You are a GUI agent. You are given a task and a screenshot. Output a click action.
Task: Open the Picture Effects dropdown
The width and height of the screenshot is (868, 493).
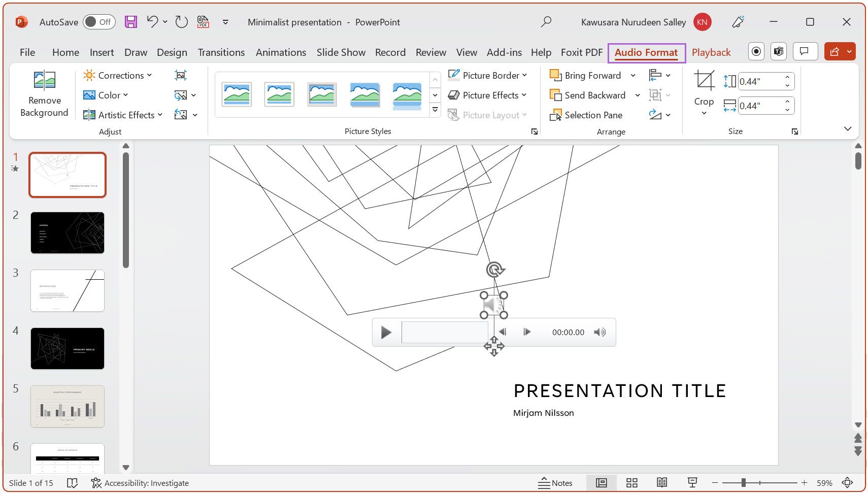[487, 95]
